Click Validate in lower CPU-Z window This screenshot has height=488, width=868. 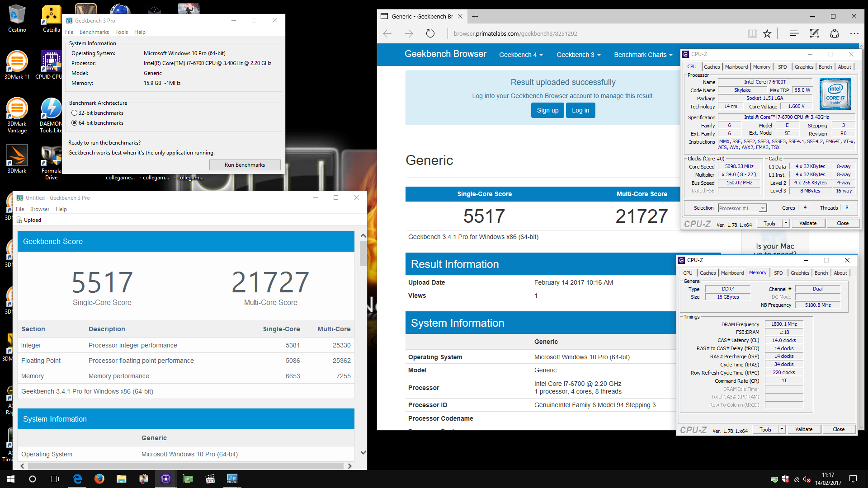click(x=804, y=429)
